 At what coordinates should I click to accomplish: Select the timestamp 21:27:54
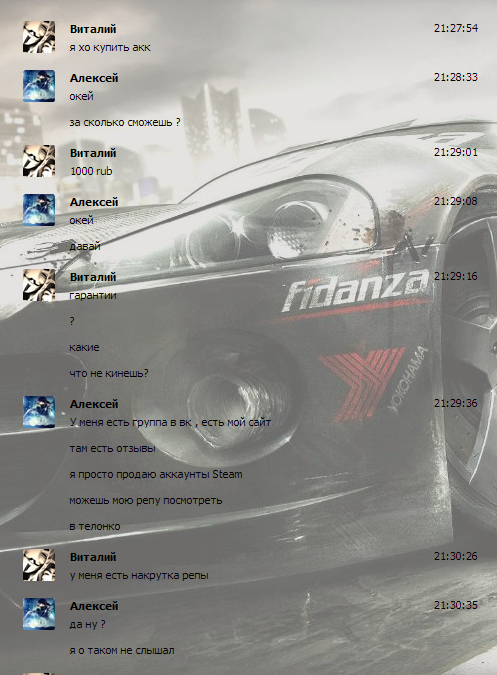click(456, 28)
